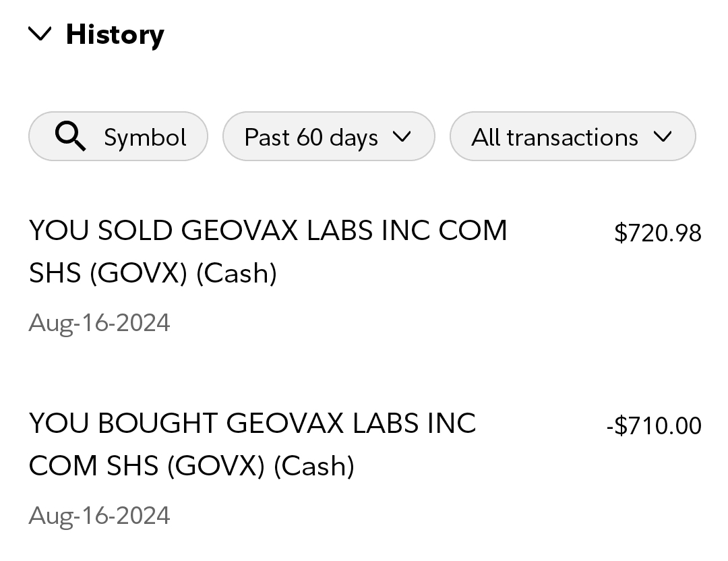Click the $720.98 sale amount
Viewport: 728px width, 561px height.
pos(657,233)
